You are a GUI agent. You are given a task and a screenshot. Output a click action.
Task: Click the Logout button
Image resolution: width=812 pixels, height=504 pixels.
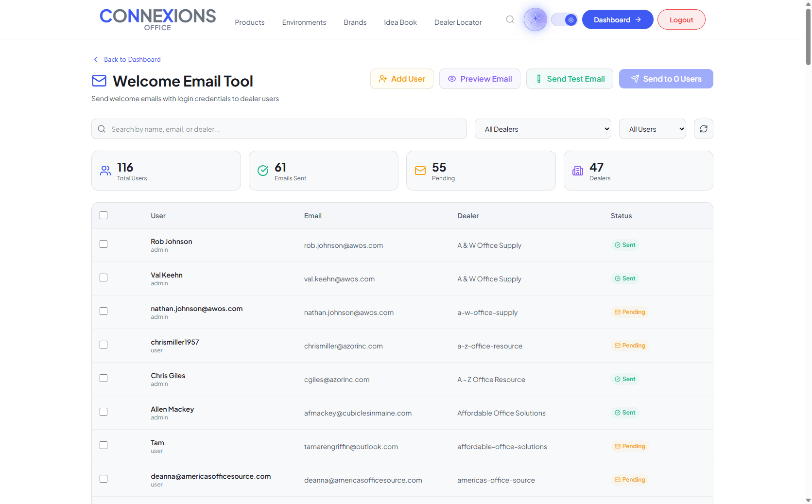click(x=681, y=19)
